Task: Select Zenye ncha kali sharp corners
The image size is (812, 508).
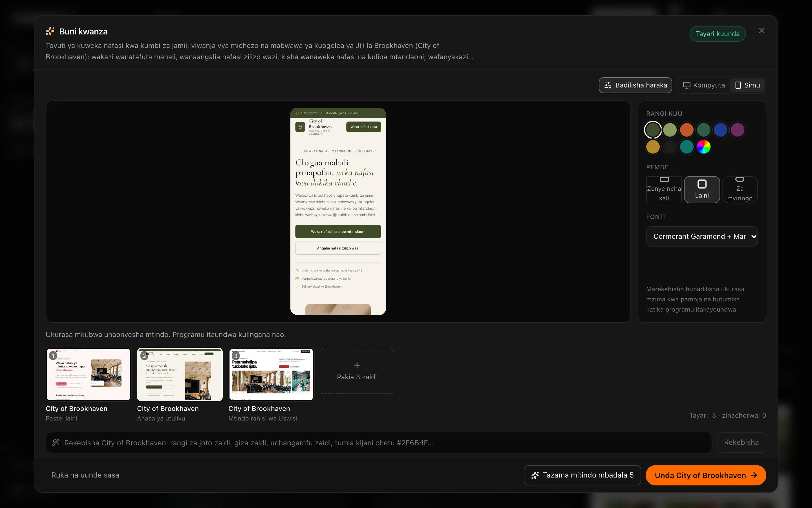Action: point(664,189)
